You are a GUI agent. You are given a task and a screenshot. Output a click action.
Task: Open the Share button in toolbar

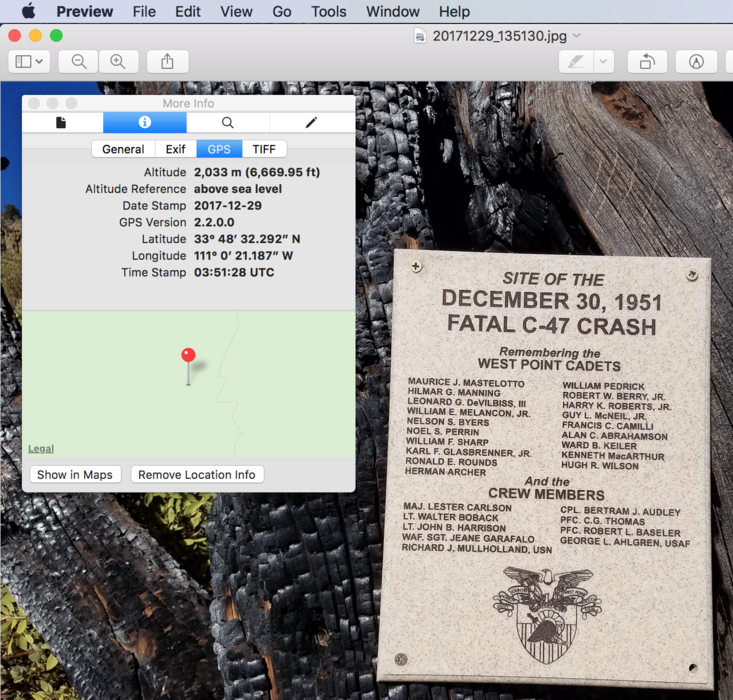point(167,62)
